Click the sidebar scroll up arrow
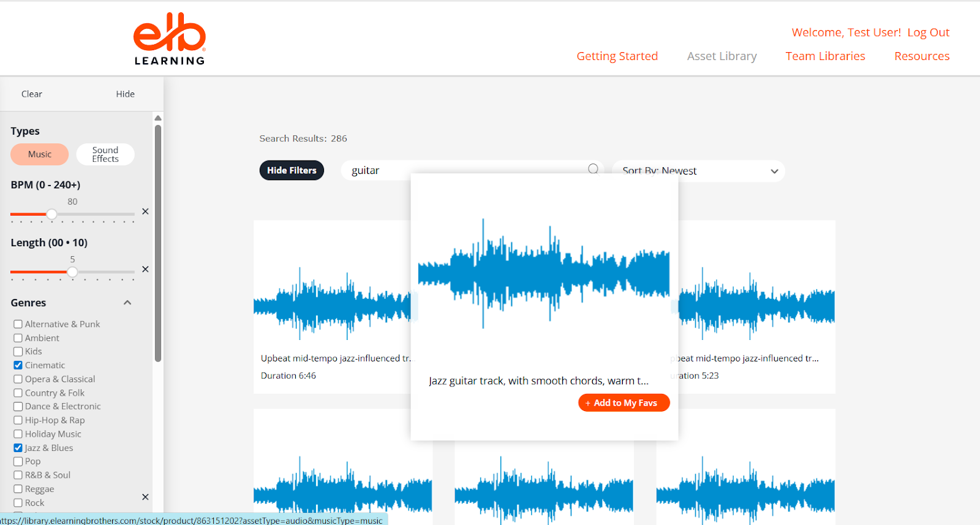 158,118
